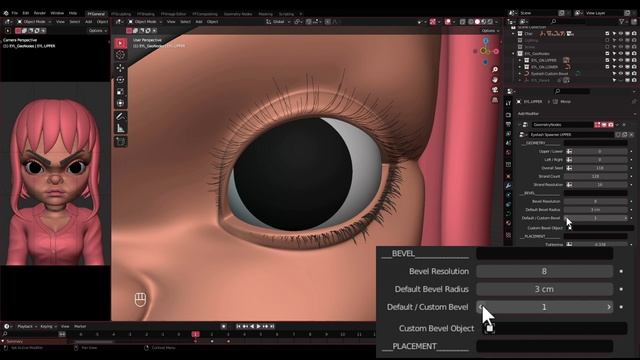Toggle render camera for Char collection

pos(634,33)
